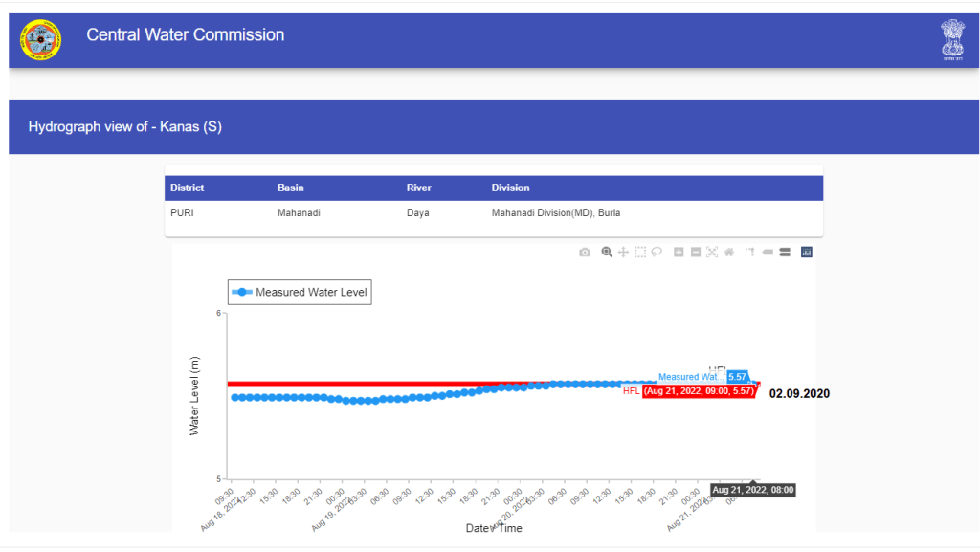
Task: Choose the Lasso Select tool
Action: [657, 253]
